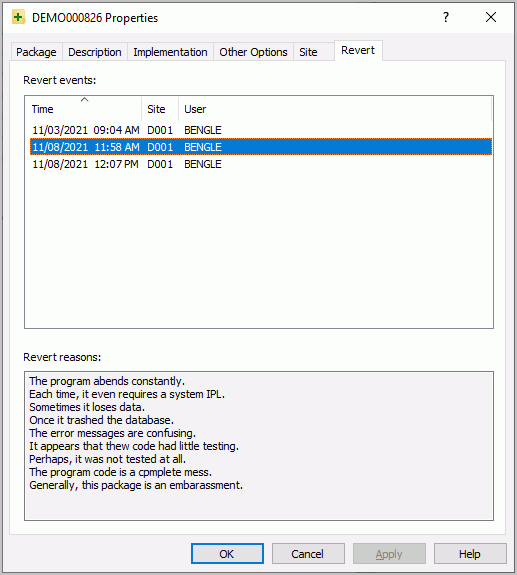This screenshot has width=517, height=575.
Task: Go to the Implementation tab
Action: pos(170,52)
